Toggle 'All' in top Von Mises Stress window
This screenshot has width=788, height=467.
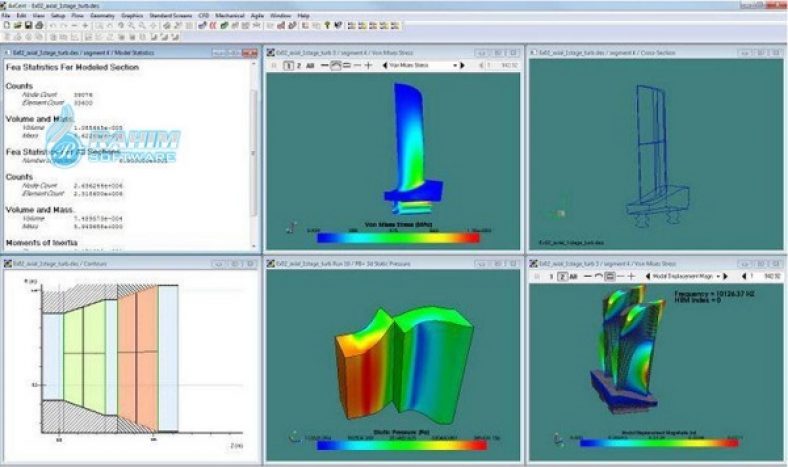pos(310,65)
